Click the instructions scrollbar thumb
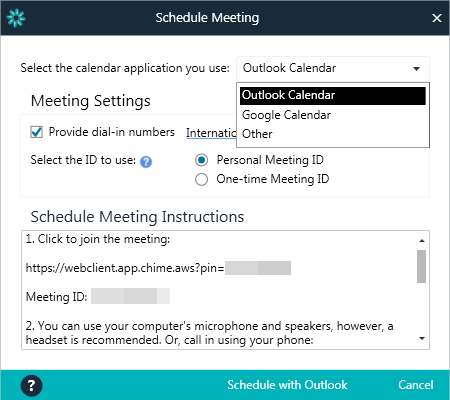Viewport: 450px width, 400px height. pyautogui.click(x=421, y=267)
